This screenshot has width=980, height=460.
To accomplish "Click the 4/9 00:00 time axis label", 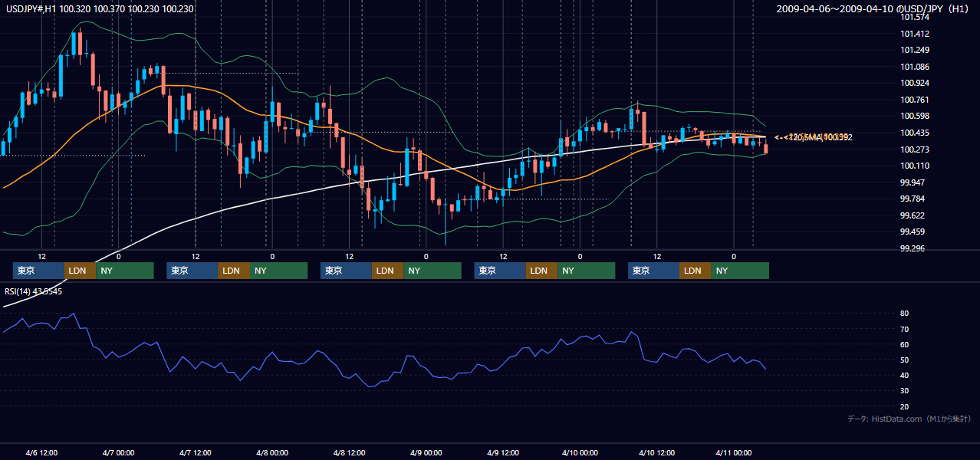I will point(426,452).
